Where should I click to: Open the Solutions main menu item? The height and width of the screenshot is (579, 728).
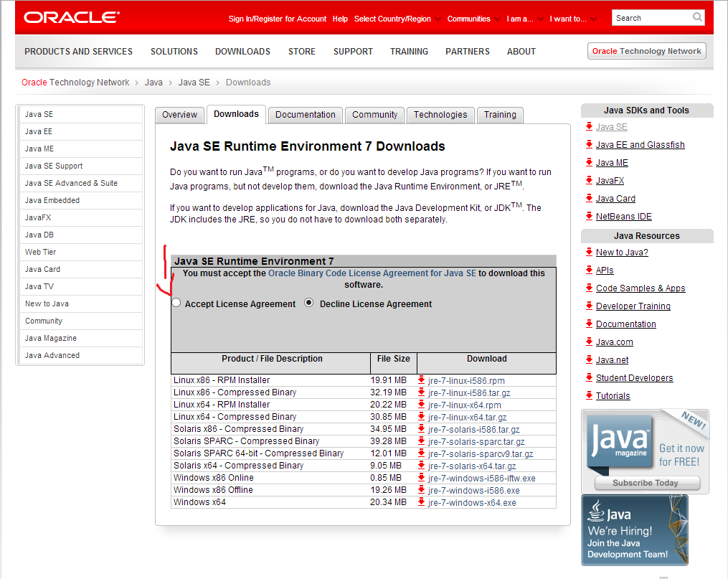pos(174,52)
